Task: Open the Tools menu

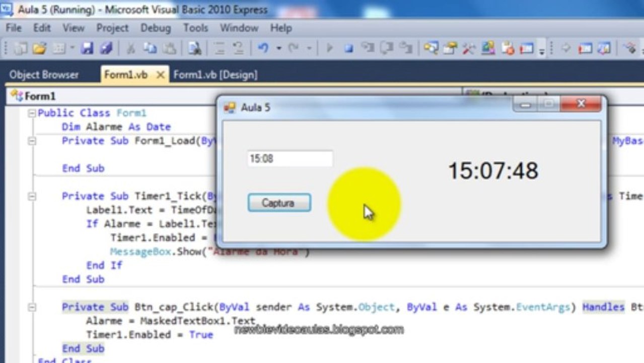Action: (x=195, y=28)
